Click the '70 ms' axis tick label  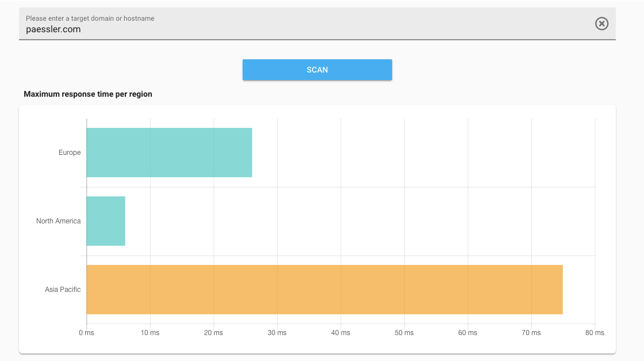531,333
